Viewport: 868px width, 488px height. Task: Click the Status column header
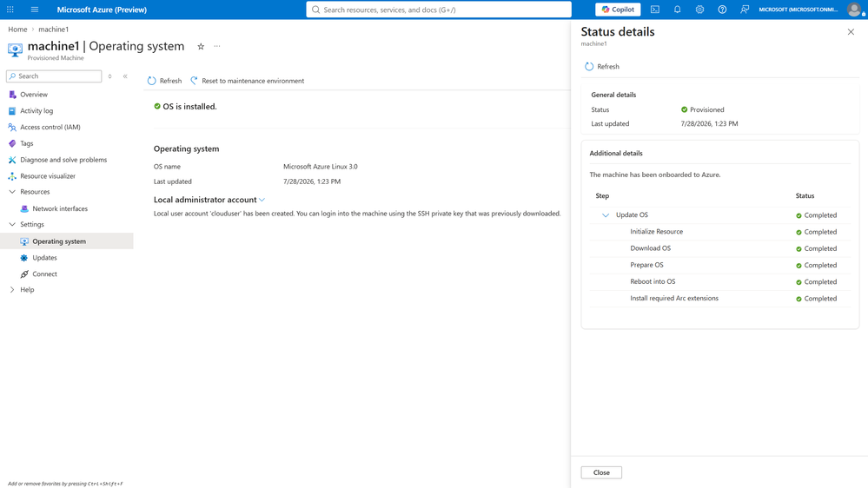805,196
